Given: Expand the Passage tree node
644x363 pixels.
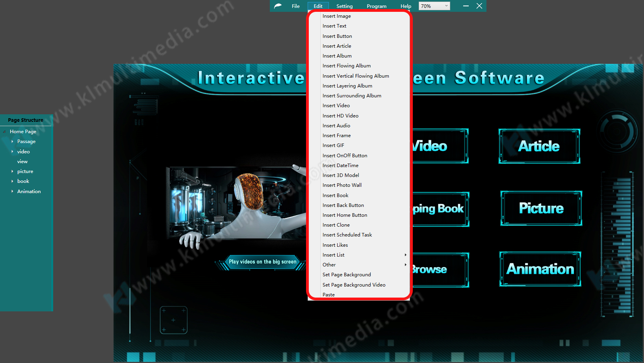Looking at the screenshot, I should click(12, 141).
